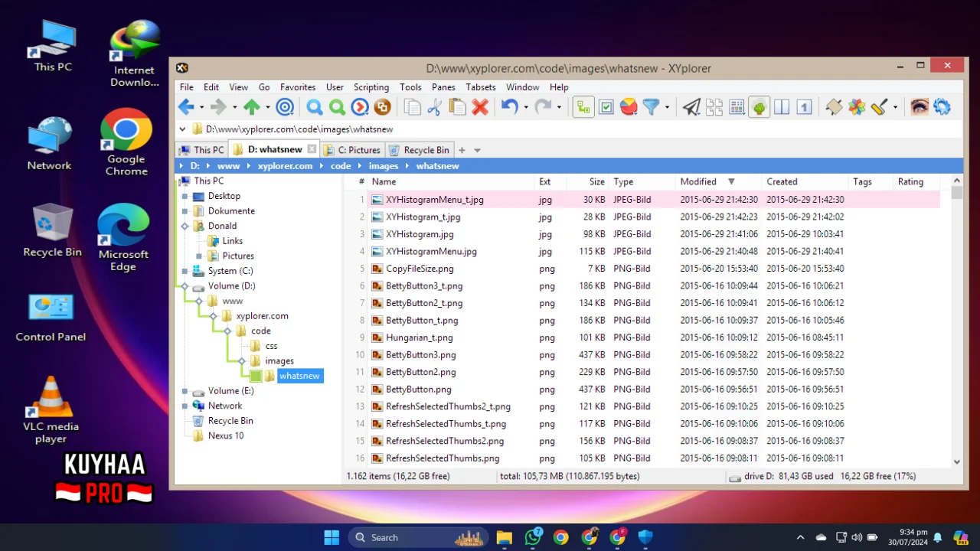Toggle the folder Tree panel button
980x551 pixels.
(759, 107)
